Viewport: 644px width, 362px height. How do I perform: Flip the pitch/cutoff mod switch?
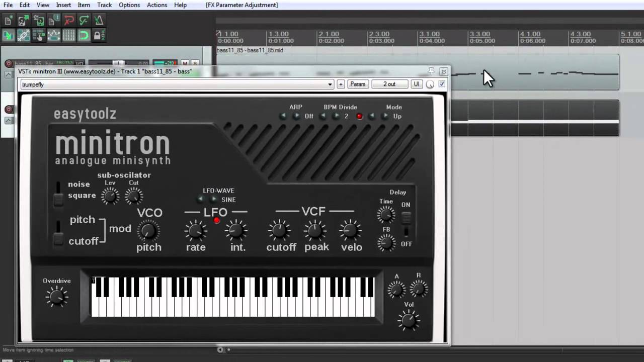58,234
